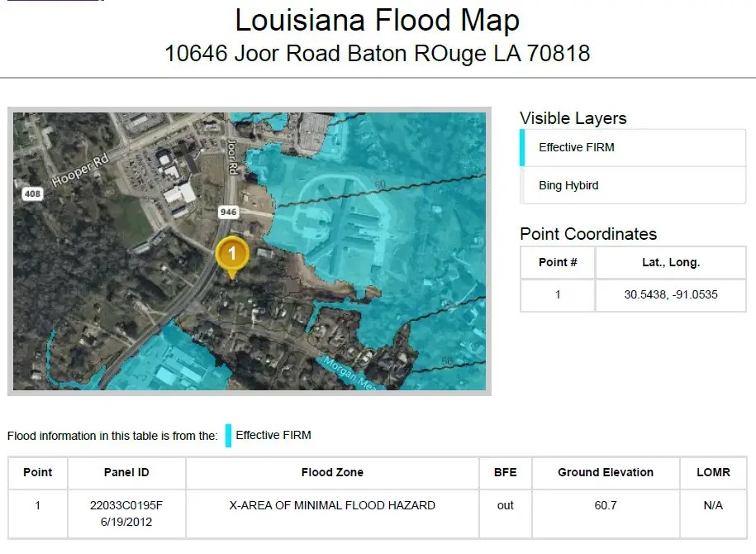
Task: Select the Effective FIRM layer row
Action: coord(633,147)
